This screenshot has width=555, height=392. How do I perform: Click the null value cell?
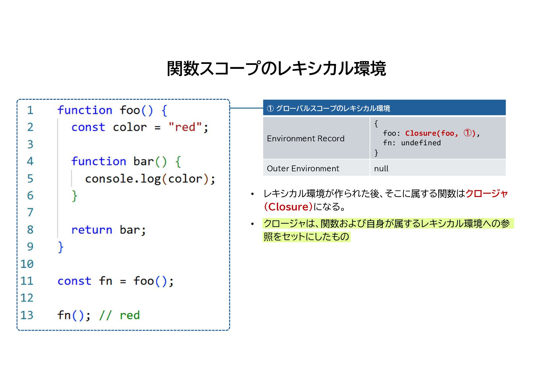438,168
